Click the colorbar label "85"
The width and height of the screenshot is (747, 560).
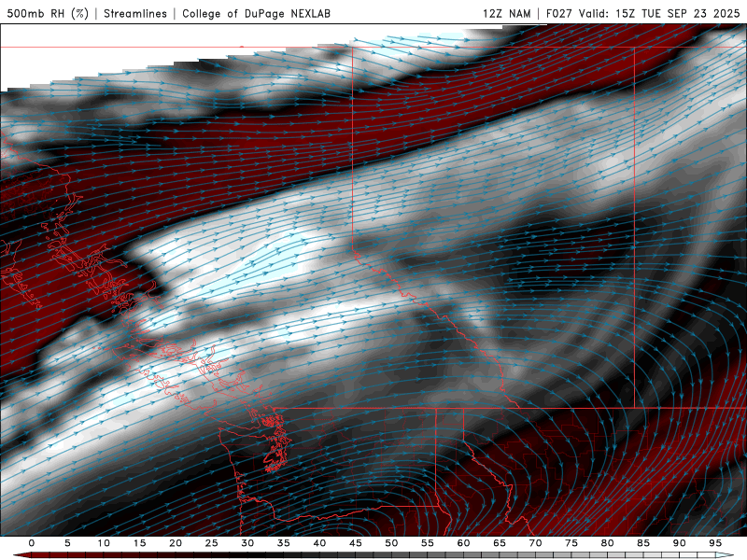pyautogui.click(x=643, y=543)
